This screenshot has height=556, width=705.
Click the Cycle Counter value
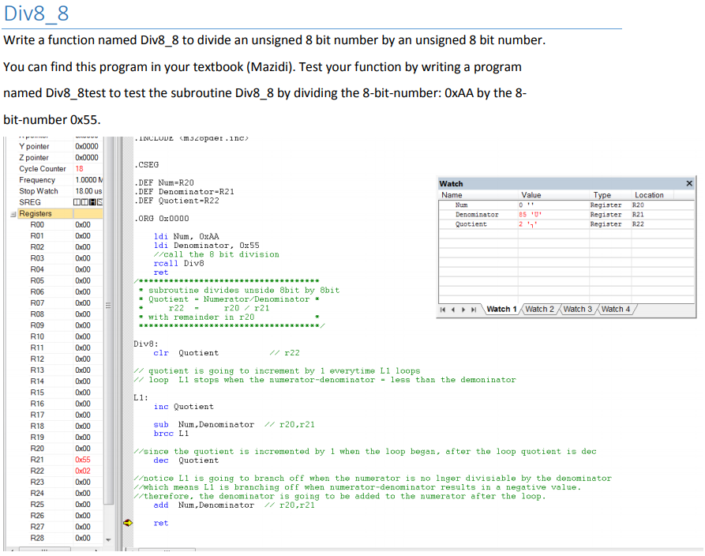[x=80, y=169]
